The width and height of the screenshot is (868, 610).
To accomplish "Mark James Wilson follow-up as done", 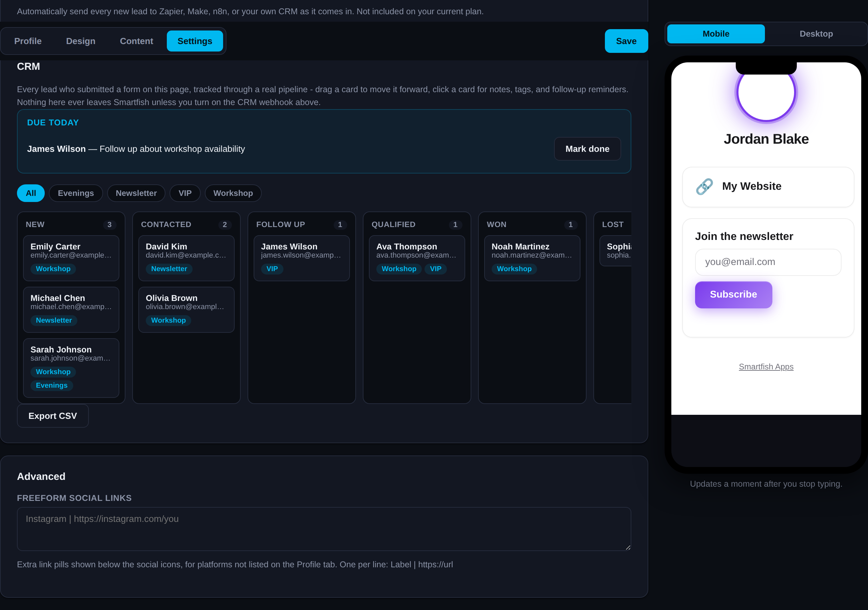I will point(587,149).
